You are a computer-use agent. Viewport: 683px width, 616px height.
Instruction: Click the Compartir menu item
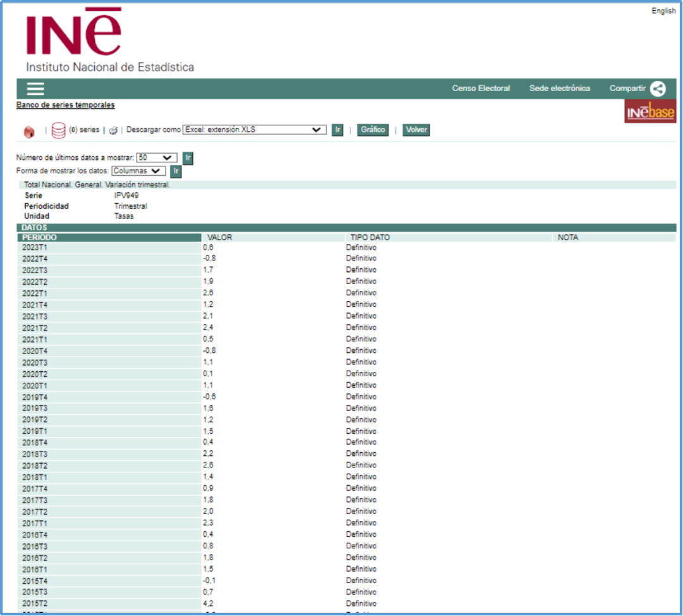click(x=627, y=89)
